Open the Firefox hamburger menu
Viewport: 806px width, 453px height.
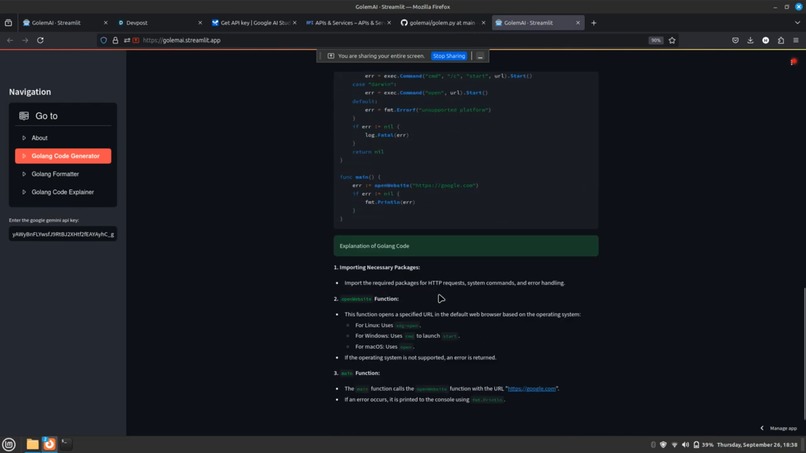(x=796, y=40)
